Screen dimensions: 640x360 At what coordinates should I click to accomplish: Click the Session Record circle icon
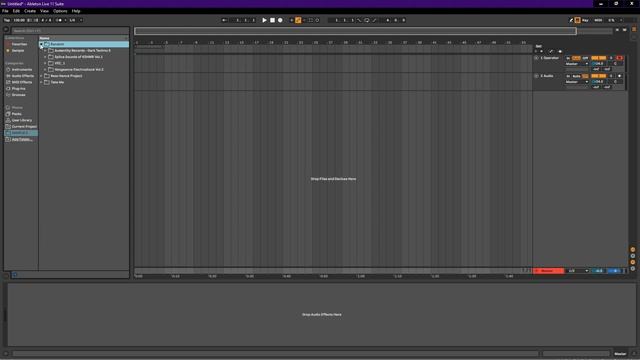(x=317, y=20)
